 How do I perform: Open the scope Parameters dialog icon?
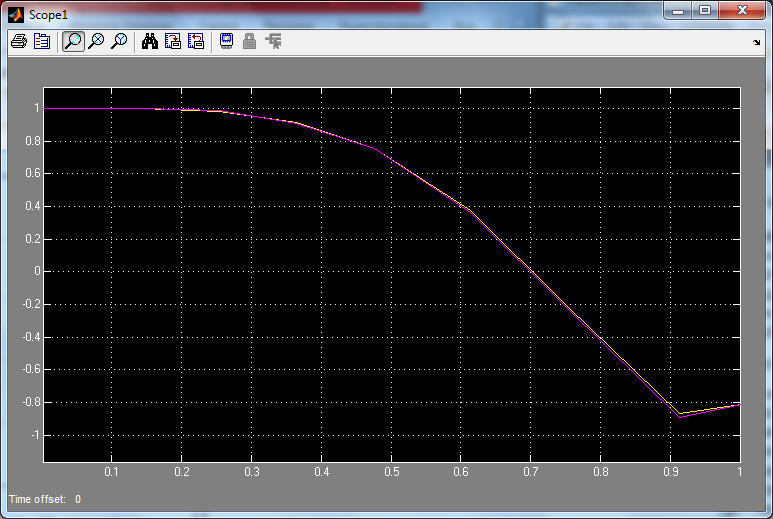pos(42,41)
